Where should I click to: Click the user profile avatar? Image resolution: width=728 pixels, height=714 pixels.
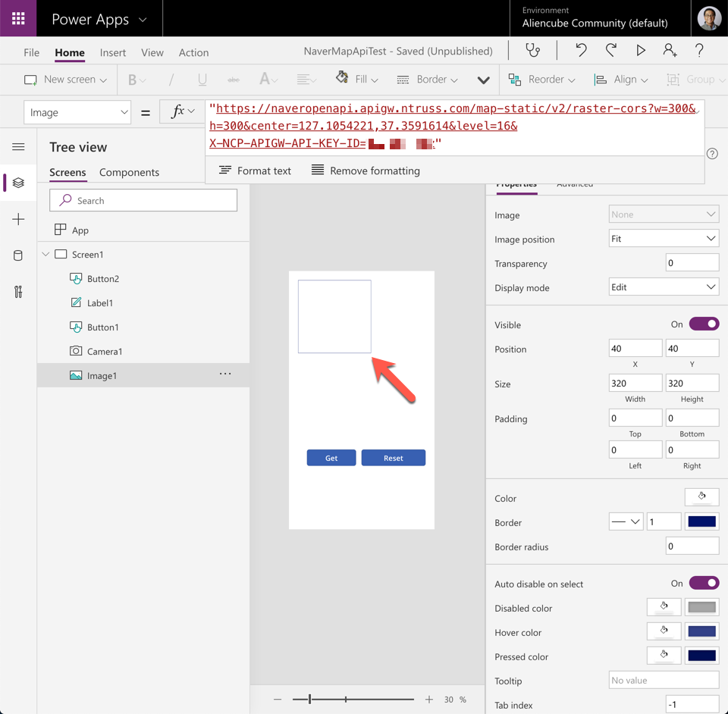pyautogui.click(x=709, y=18)
